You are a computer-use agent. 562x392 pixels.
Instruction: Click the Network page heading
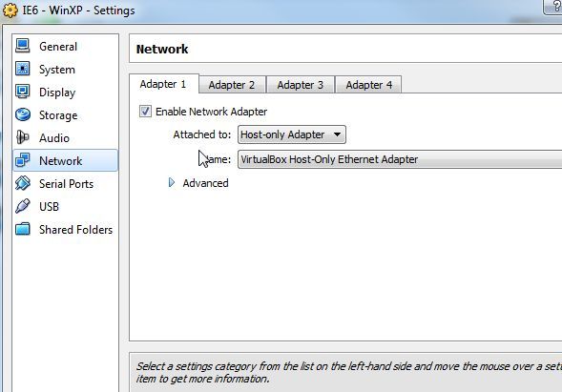[162, 49]
